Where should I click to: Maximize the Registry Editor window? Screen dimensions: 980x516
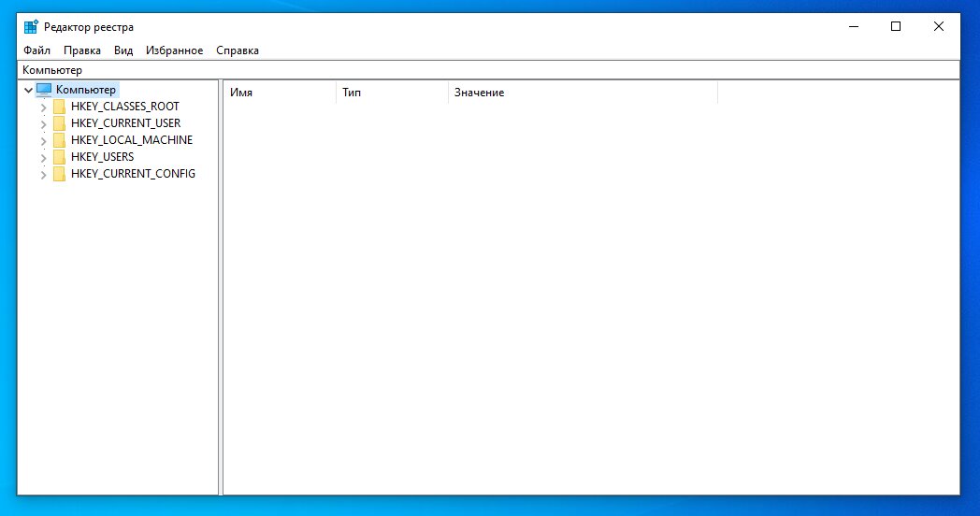coord(896,27)
